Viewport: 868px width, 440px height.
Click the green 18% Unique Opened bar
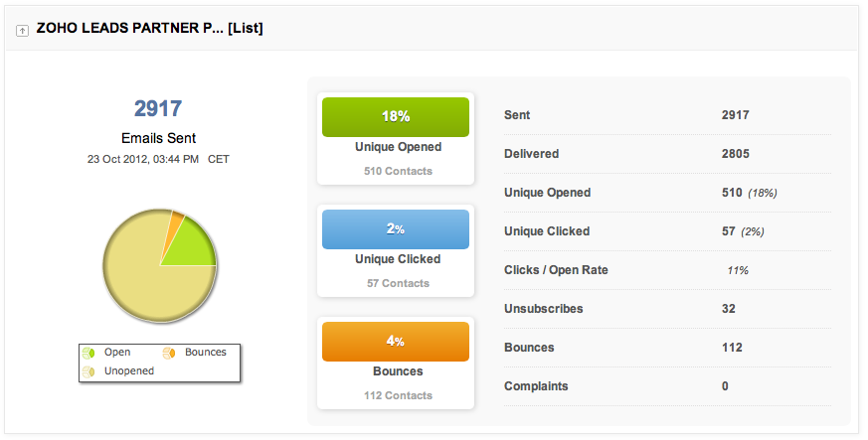[x=396, y=116]
